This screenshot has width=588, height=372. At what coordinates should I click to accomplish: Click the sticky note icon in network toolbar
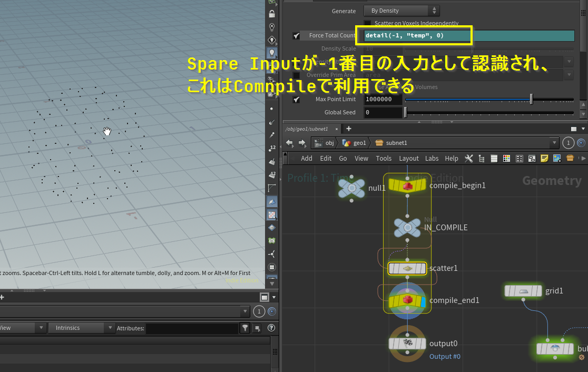544,158
